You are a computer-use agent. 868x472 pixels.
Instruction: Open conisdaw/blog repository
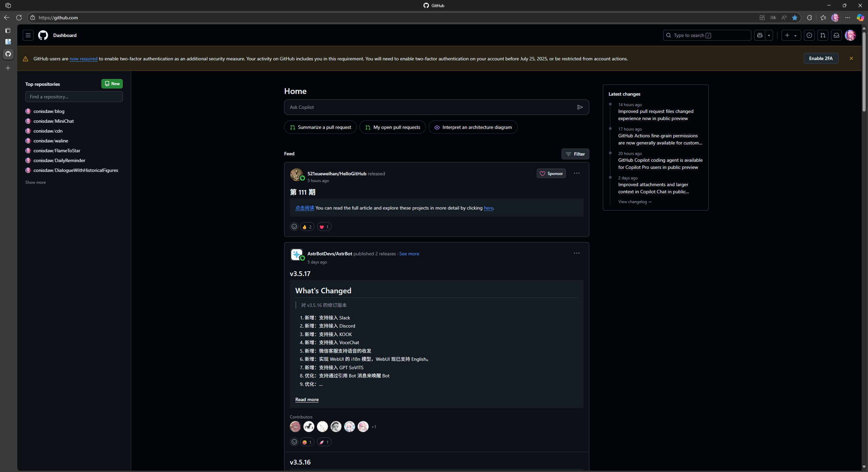point(49,111)
